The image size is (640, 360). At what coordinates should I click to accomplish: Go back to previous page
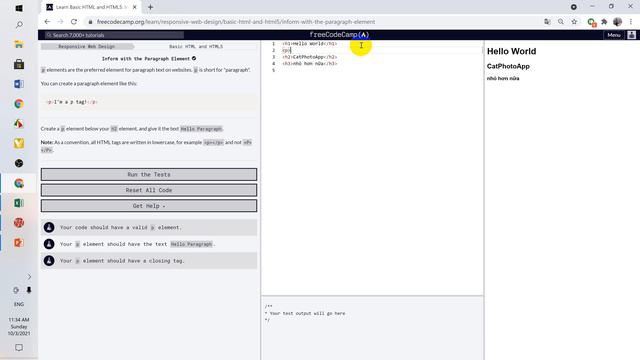47,22
